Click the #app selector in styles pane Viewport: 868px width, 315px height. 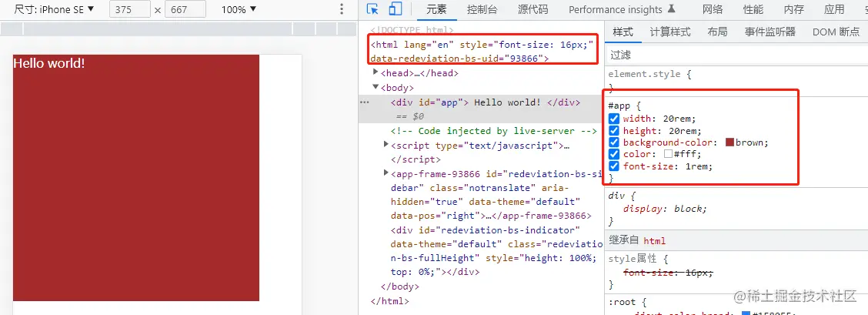click(620, 106)
